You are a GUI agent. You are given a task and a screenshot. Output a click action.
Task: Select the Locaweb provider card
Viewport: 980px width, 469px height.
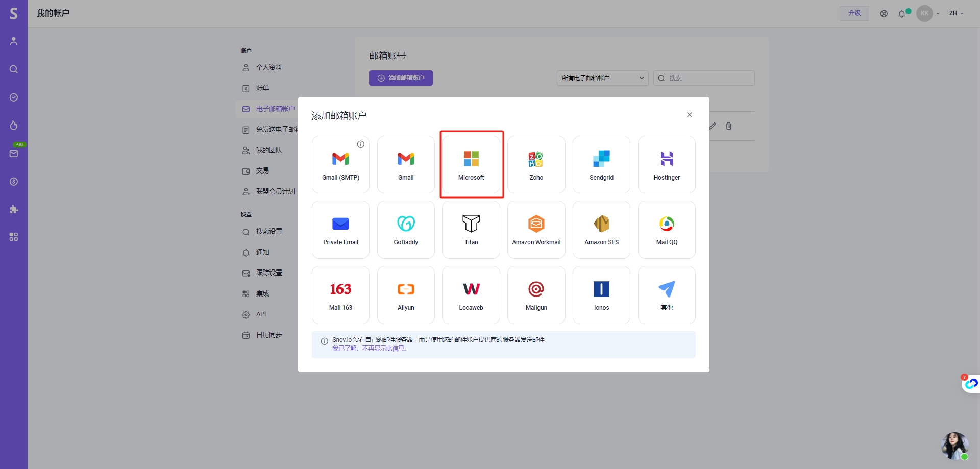[x=471, y=295]
